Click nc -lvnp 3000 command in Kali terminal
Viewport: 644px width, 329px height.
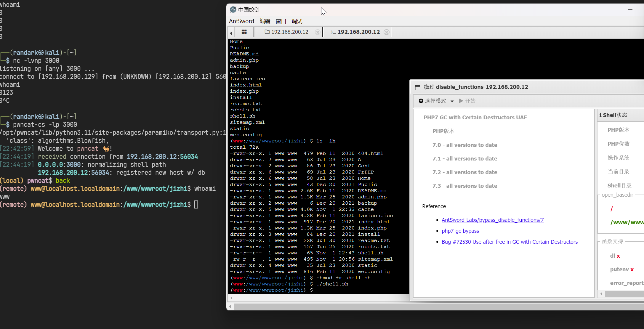coord(36,61)
